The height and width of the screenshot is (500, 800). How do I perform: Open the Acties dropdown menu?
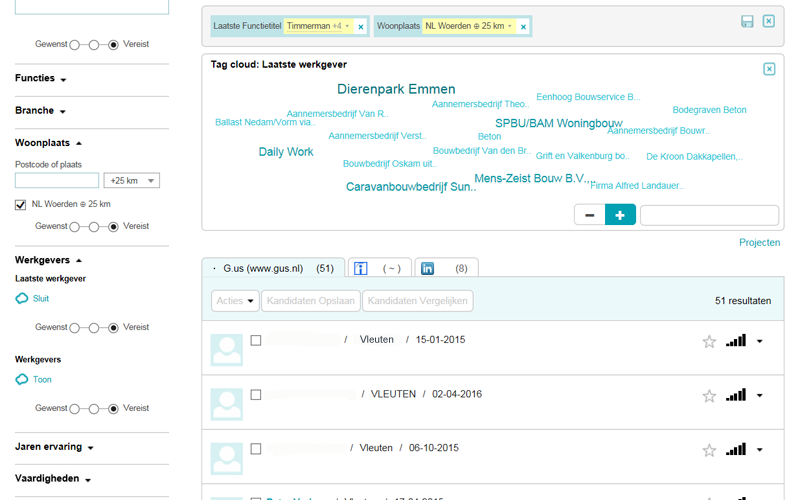[x=235, y=301]
